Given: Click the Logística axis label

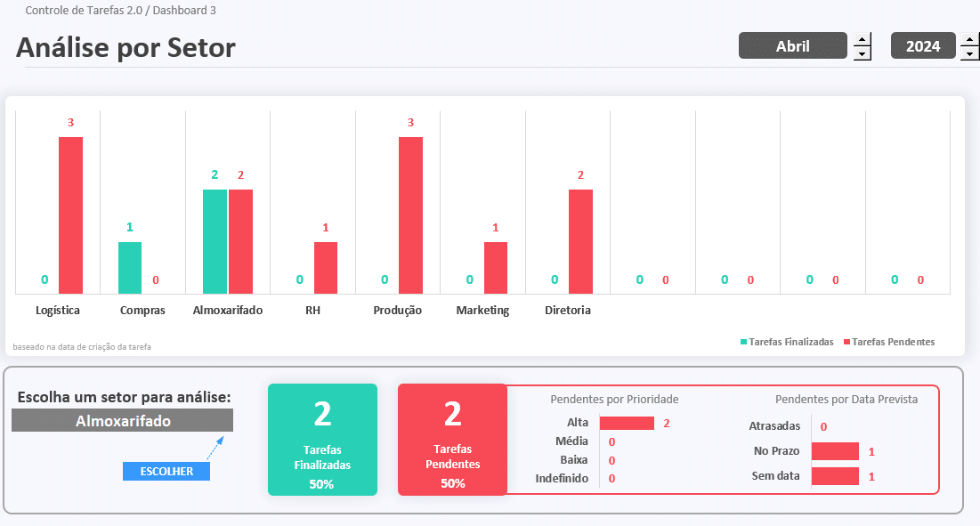Looking at the screenshot, I should tap(58, 311).
